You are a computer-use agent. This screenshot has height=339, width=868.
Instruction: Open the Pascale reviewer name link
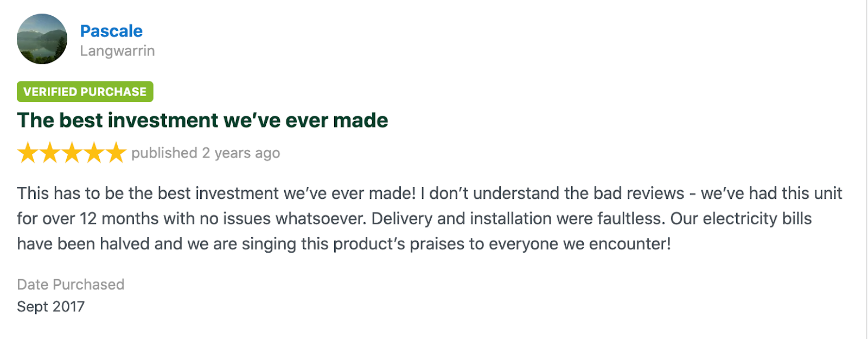[x=111, y=31]
